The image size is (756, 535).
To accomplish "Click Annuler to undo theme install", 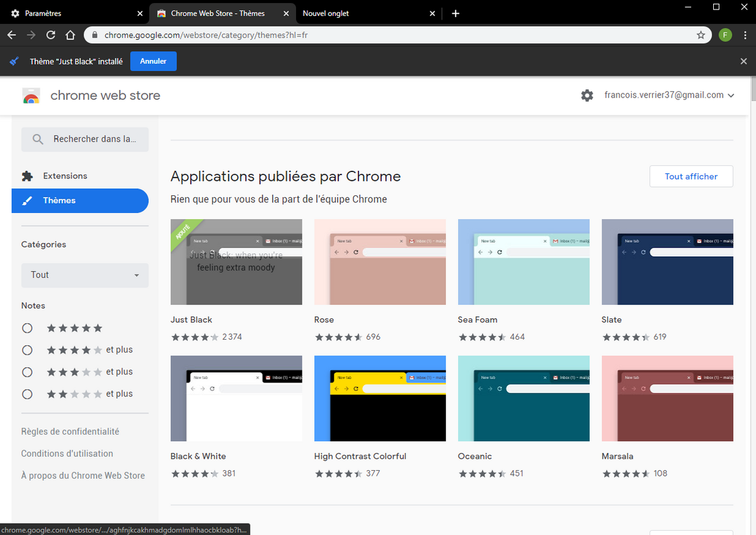I will (x=153, y=61).
